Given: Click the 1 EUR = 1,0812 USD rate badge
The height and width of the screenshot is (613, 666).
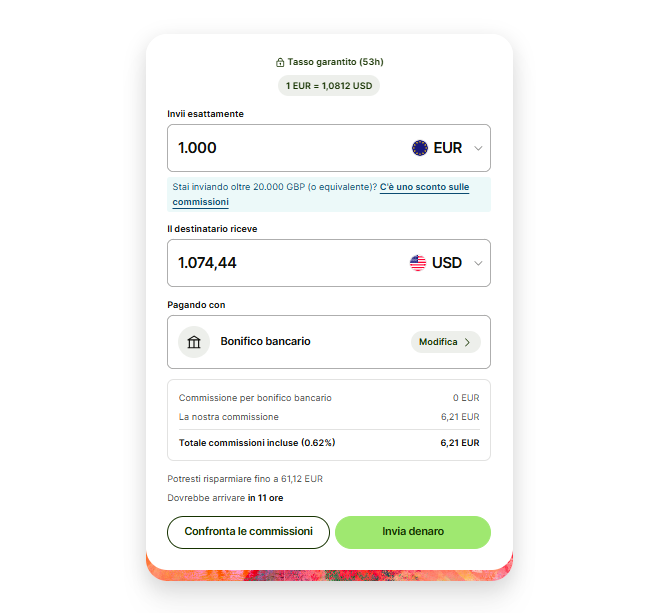Looking at the screenshot, I should (329, 86).
